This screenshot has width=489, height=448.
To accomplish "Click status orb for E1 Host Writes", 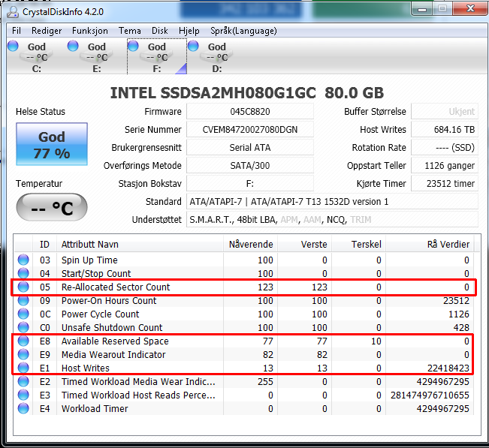I will (x=23, y=368).
